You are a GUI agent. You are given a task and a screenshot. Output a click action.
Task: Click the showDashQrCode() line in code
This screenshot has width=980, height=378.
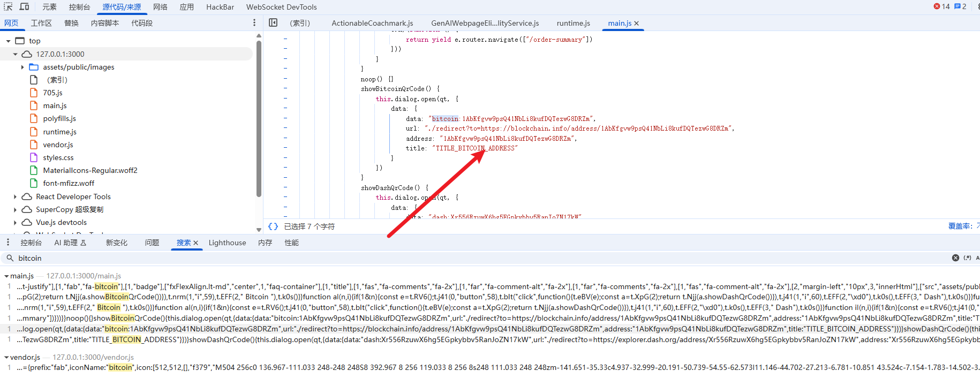(395, 188)
